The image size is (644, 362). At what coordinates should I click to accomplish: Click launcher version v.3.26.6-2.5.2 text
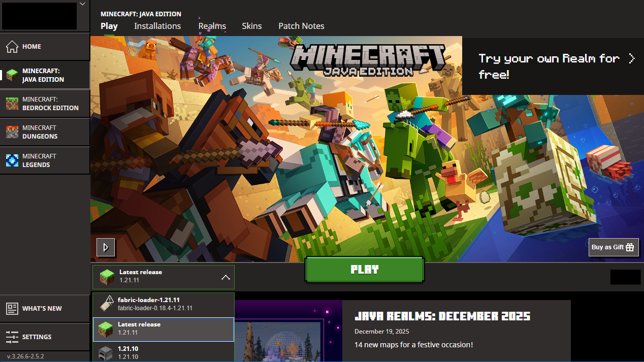click(x=25, y=356)
